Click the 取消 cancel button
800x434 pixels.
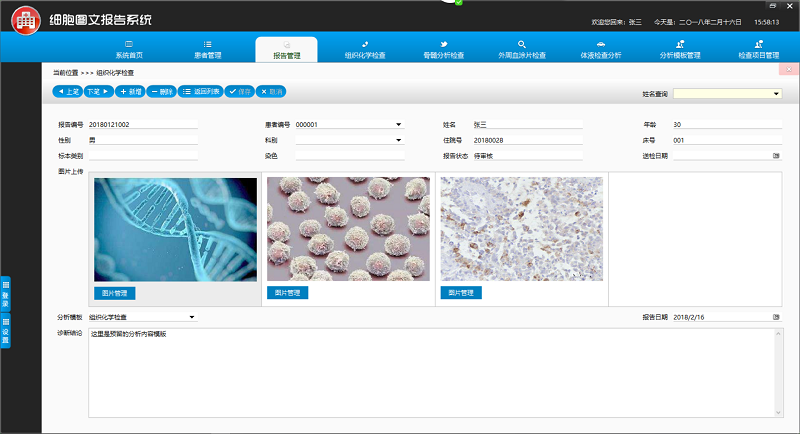click(271, 92)
